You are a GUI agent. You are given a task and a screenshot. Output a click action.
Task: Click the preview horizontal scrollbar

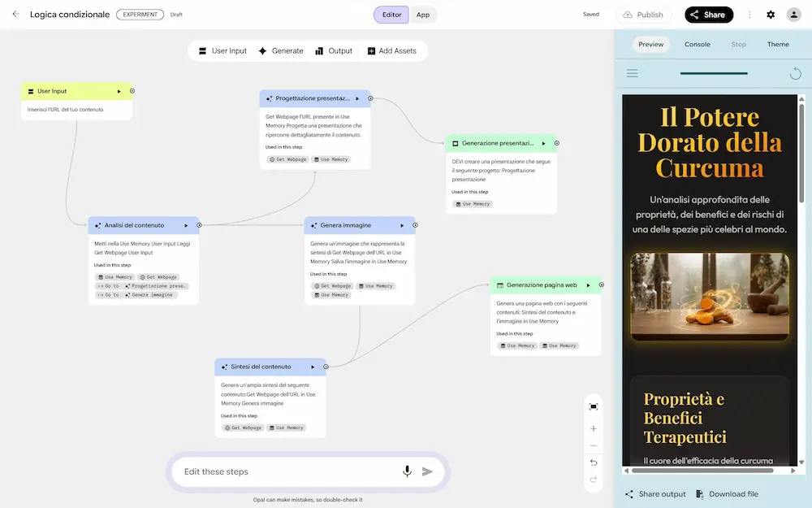(702, 471)
